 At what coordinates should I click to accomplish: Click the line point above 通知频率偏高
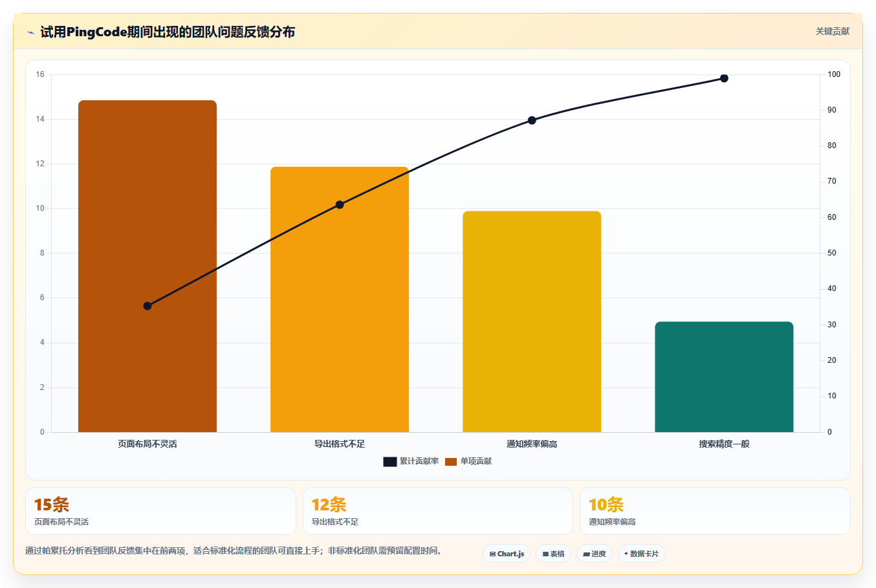point(532,120)
